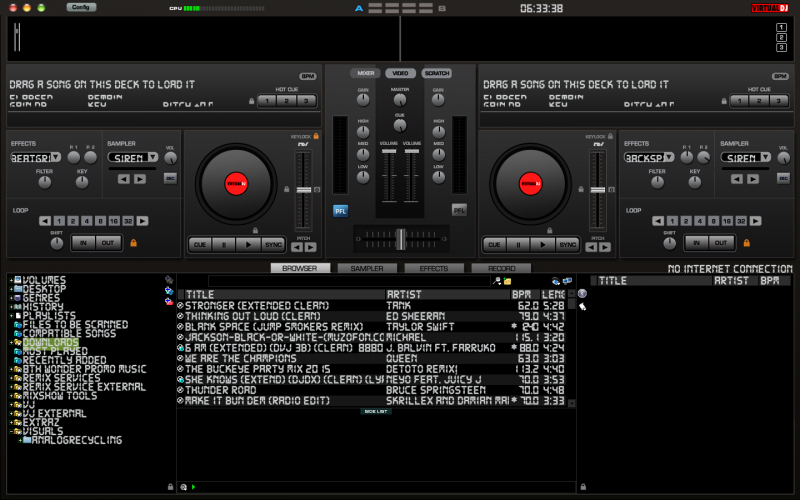The height and width of the screenshot is (500, 800).
Task: Click the CUE button on left deck
Action: tap(200, 244)
